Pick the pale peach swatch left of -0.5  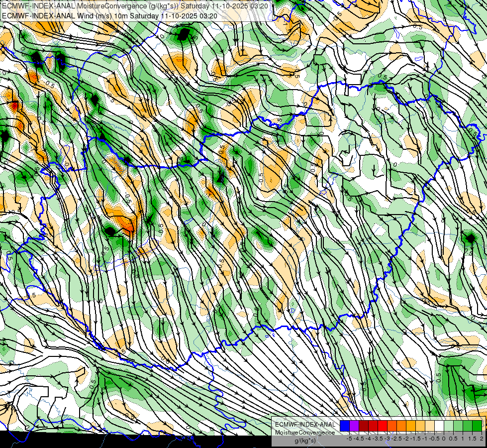click(429, 426)
